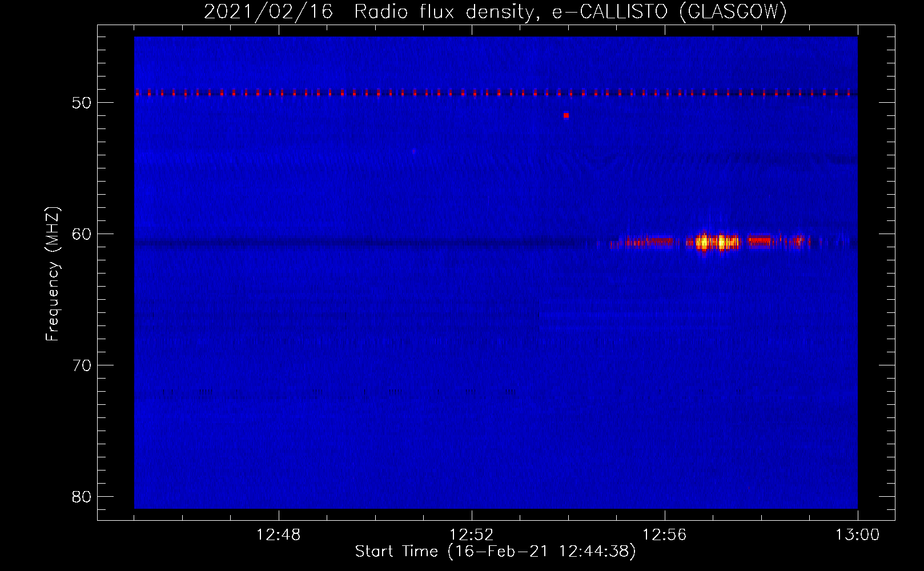Click the 60 frequency tick label

[82, 234]
